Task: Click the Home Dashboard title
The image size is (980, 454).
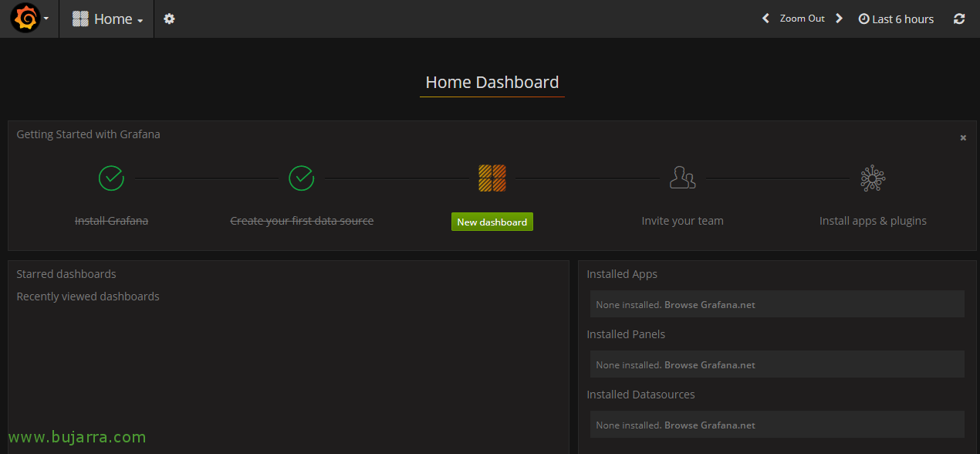Action: [492, 83]
